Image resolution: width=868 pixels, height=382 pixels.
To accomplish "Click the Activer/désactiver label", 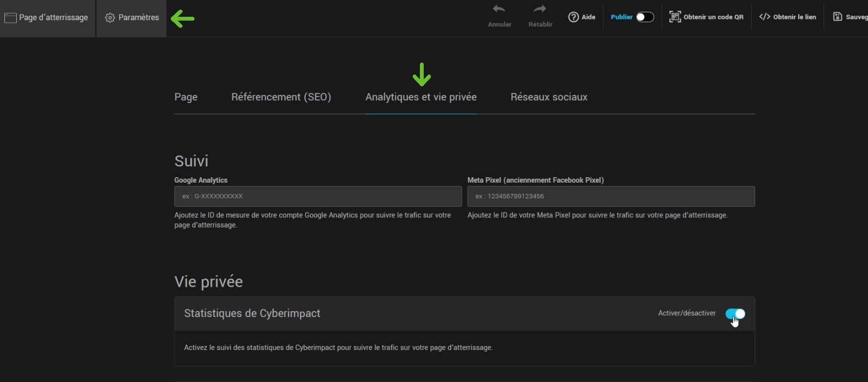I will click(687, 313).
